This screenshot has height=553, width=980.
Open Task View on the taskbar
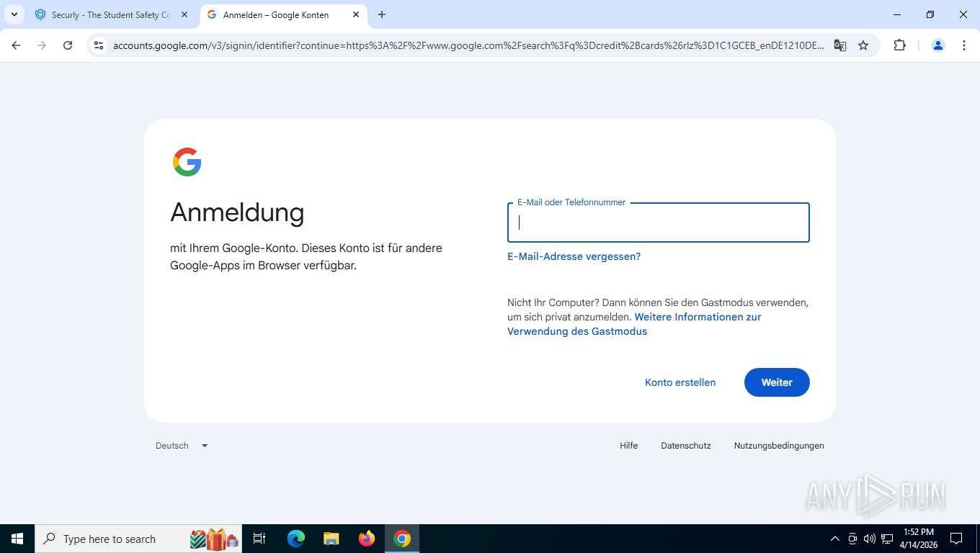coord(259,539)
